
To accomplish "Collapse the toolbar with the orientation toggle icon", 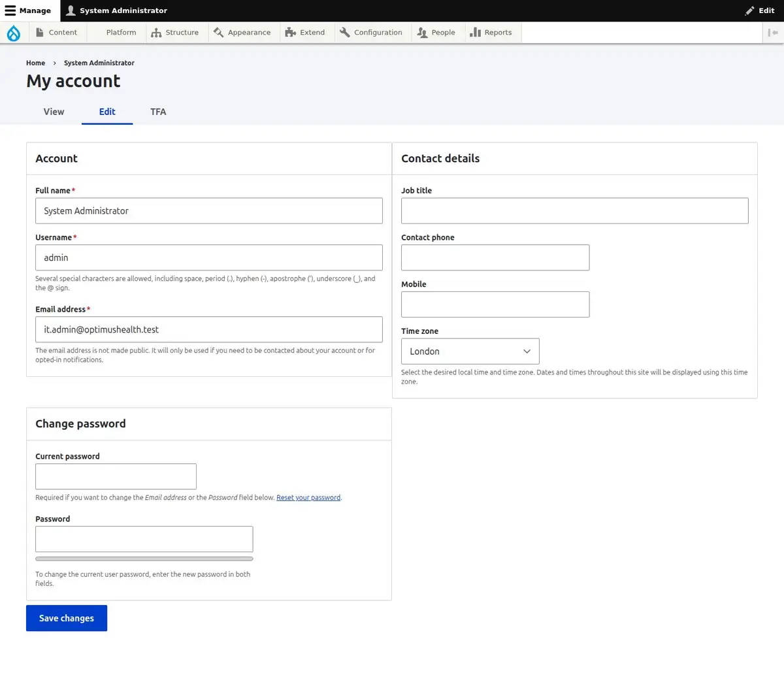I will (x=773, y=33).
